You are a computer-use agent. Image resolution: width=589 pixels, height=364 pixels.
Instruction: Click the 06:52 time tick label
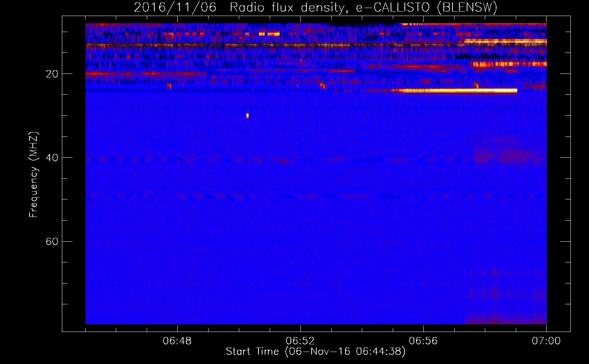(x=300, y=341)
